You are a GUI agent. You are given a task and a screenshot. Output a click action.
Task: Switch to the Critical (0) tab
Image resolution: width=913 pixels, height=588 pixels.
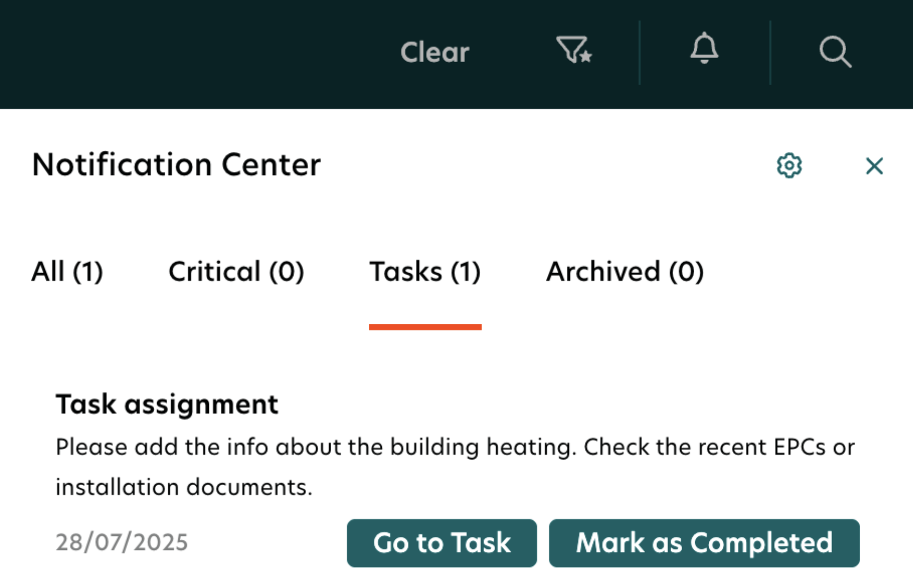coord(236,271)
